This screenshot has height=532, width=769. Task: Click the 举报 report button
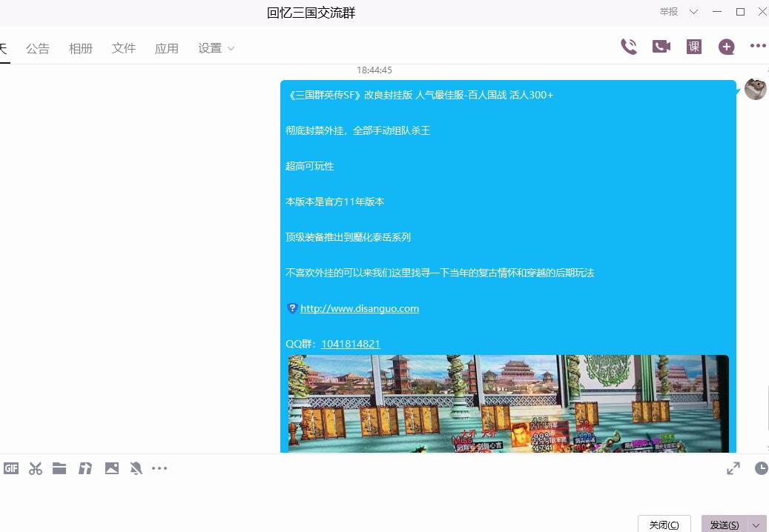tap(668, 12)
